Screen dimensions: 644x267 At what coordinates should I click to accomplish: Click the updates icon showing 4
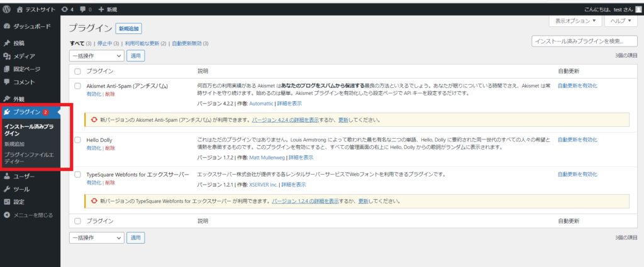tap(65, 9)
